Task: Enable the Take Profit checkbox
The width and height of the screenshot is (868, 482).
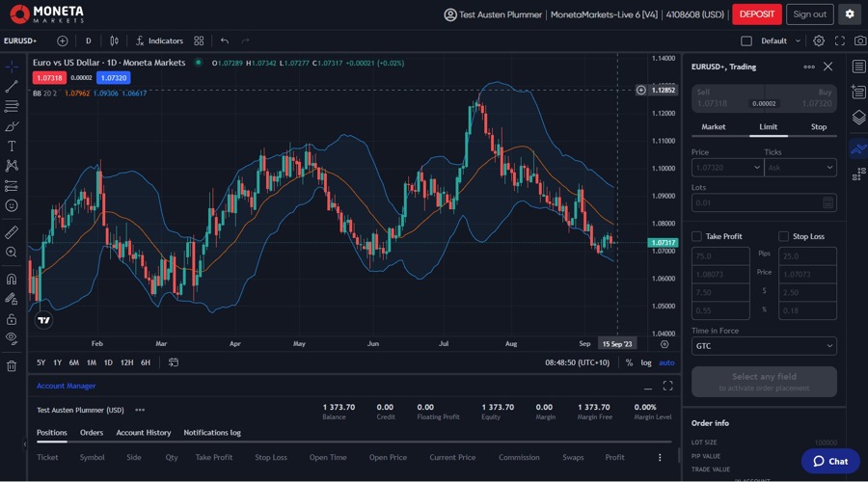Action: click(x=697, y=236)
